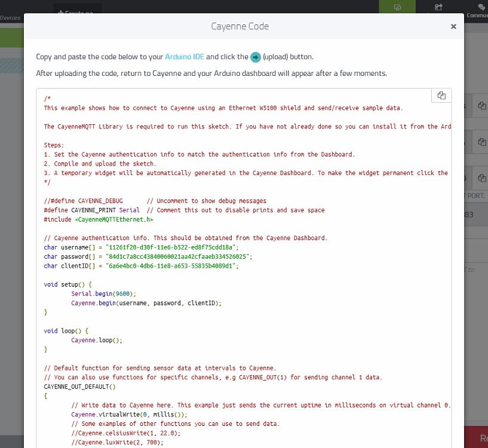This screenshot has height=448, width=488.
Task: Click the 'Cayenne.begin(username, password, clientID);' line
Action: tap(146, 303)
